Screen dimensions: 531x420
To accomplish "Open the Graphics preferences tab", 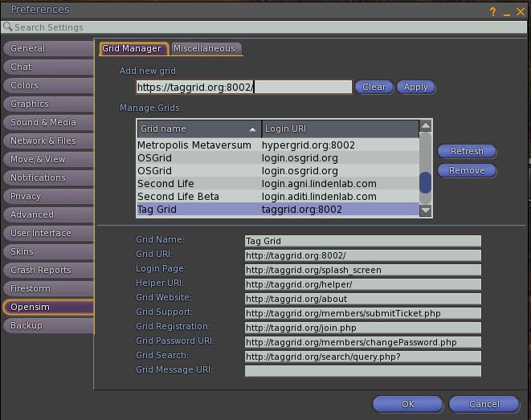I will click(x=48, y=104).
